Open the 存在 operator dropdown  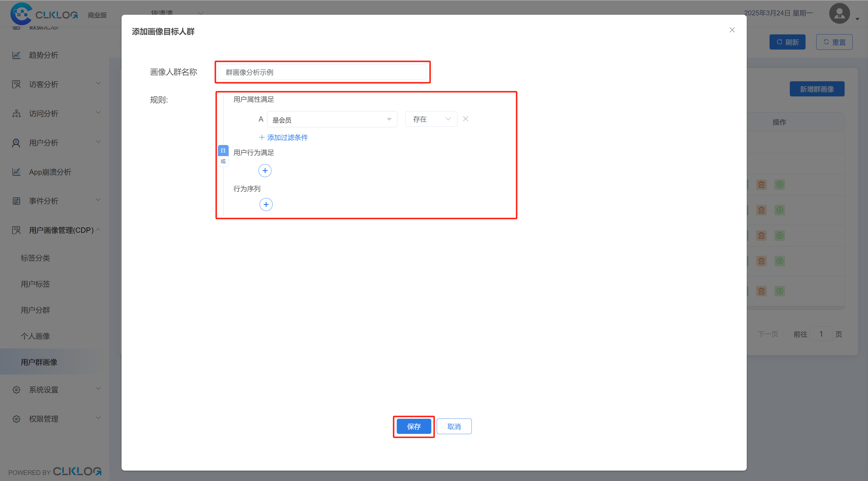pos(431,119)
